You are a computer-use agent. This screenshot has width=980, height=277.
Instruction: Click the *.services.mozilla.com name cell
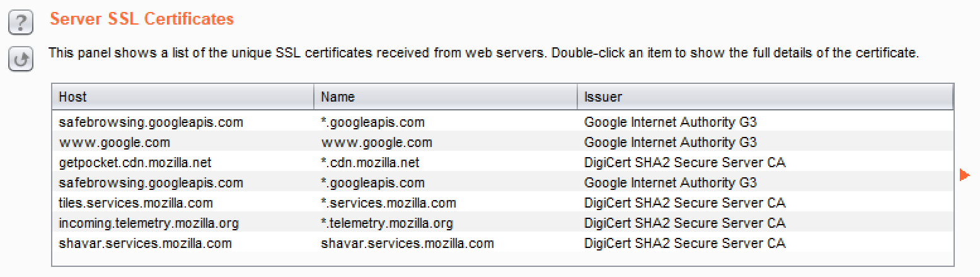tap(388, 203)
